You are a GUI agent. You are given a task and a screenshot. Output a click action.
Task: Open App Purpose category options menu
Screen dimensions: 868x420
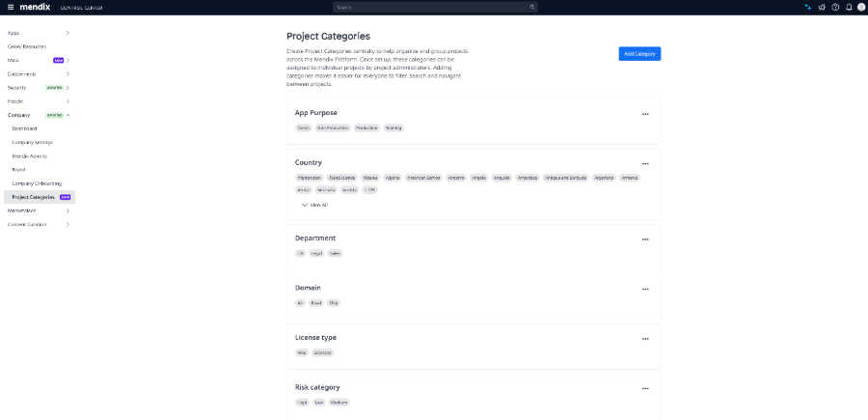point(645,114)
